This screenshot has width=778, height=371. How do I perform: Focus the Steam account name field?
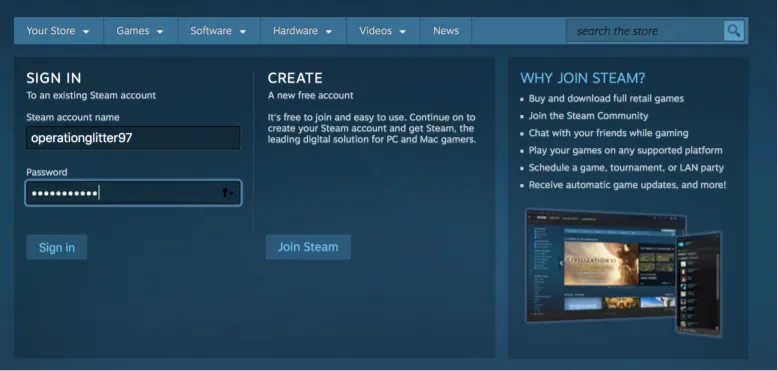[133, 138]
